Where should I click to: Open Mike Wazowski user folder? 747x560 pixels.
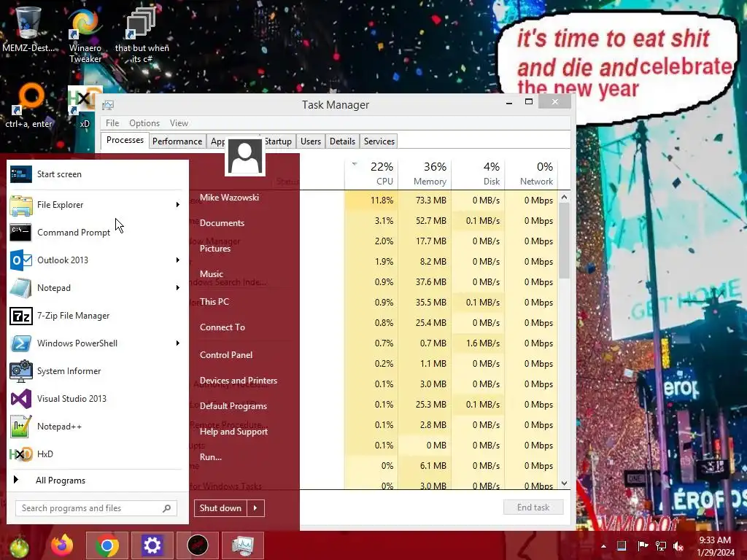pos(229,197)
